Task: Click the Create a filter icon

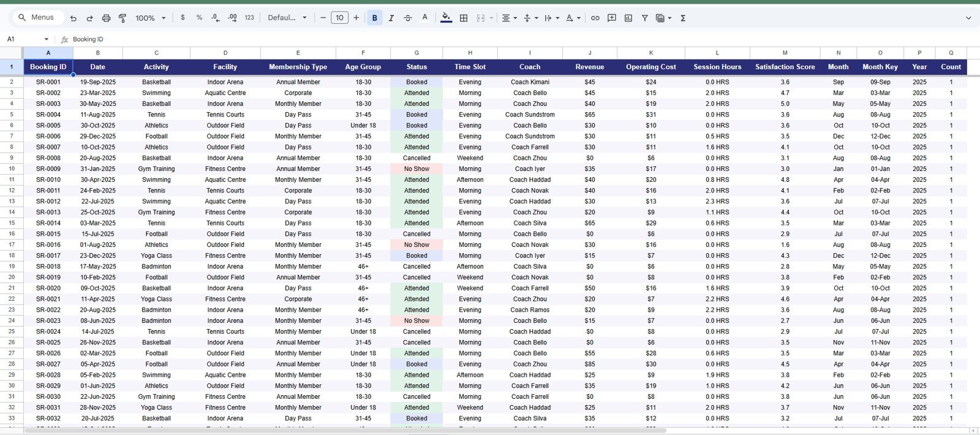Action: [644, 18]
